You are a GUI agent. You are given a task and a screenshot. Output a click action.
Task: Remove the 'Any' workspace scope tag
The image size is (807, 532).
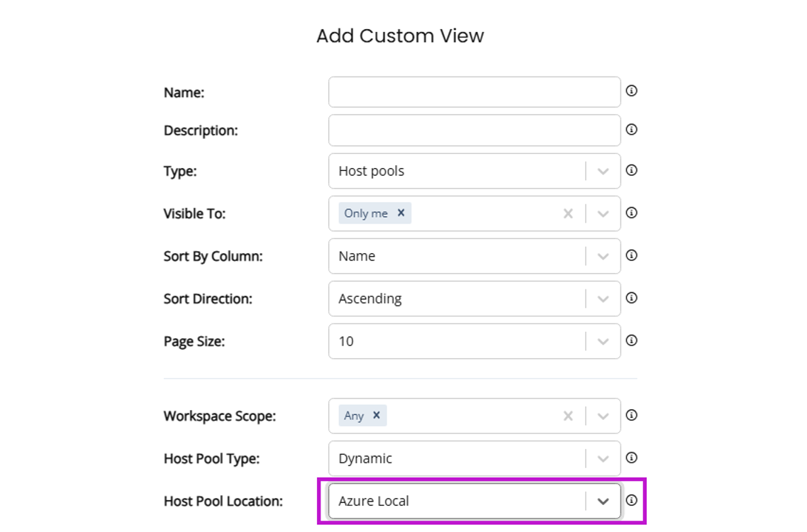pyautogui.click(x=377, y=416)
